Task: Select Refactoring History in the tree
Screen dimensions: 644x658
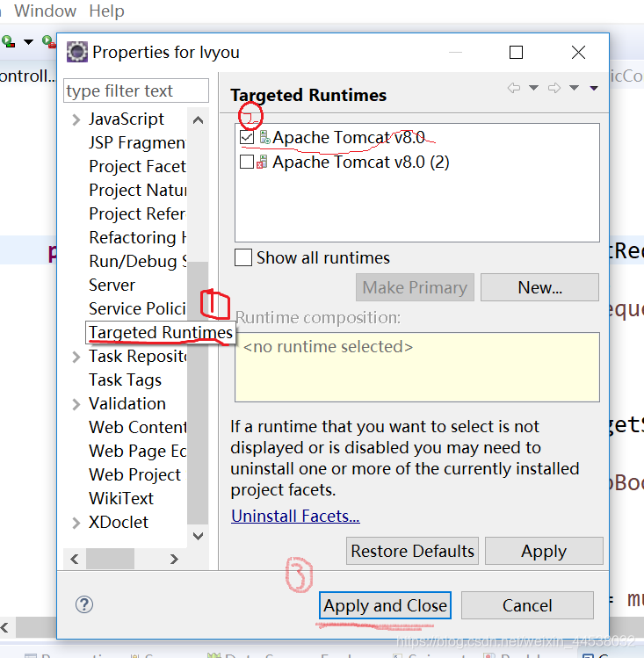Action: (138, 238)
